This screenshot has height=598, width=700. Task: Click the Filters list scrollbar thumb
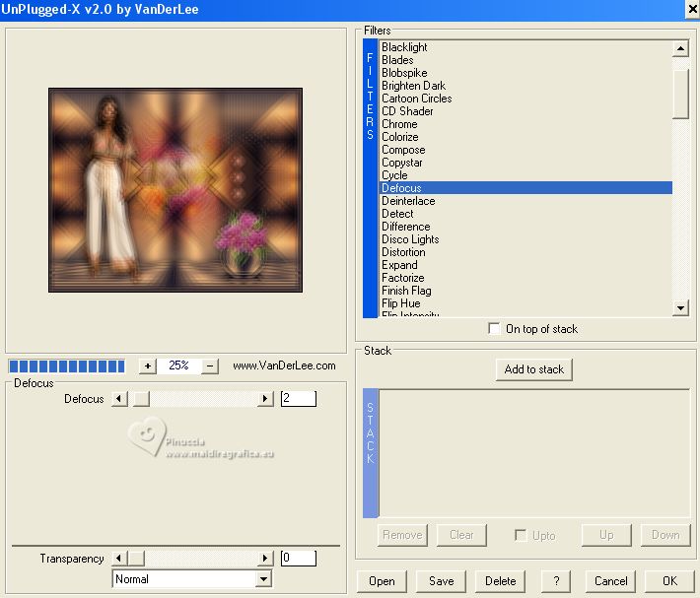pos(680,94)
